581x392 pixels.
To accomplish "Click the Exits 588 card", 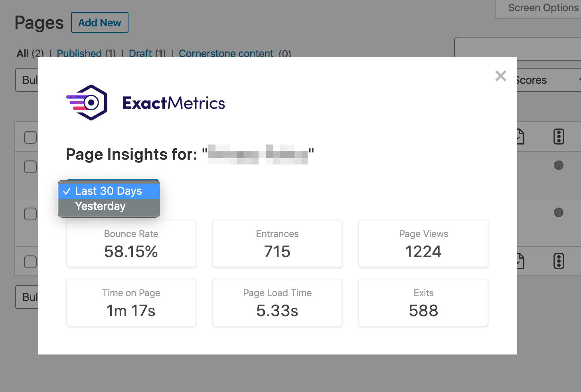I will [x=423, y=303].
